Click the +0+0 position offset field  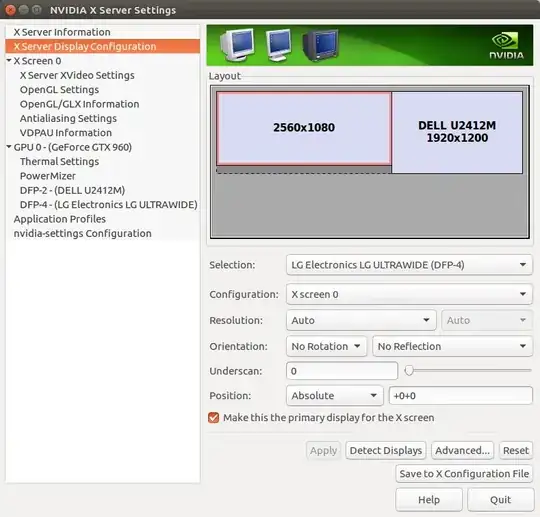click(x=460, y=396)
